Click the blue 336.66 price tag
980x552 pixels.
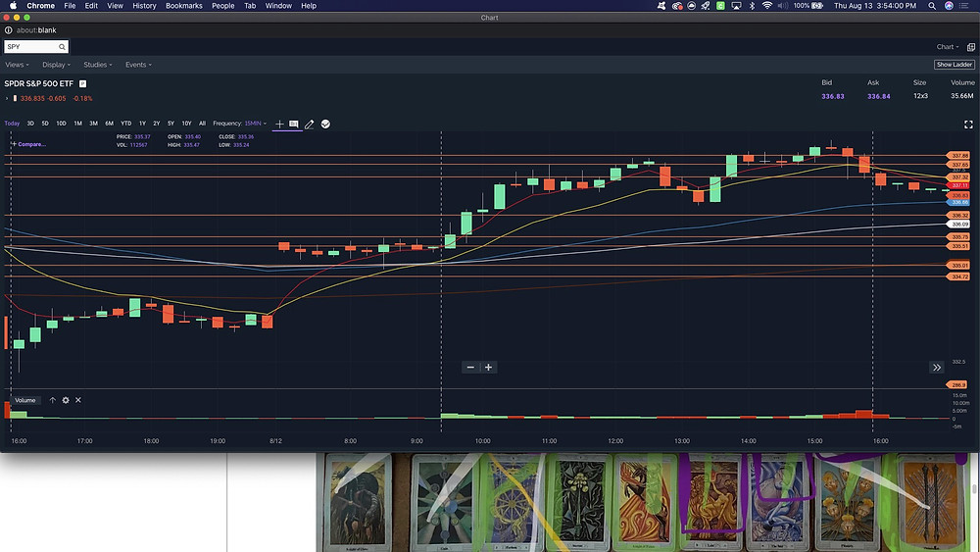[x=958, y=203]
